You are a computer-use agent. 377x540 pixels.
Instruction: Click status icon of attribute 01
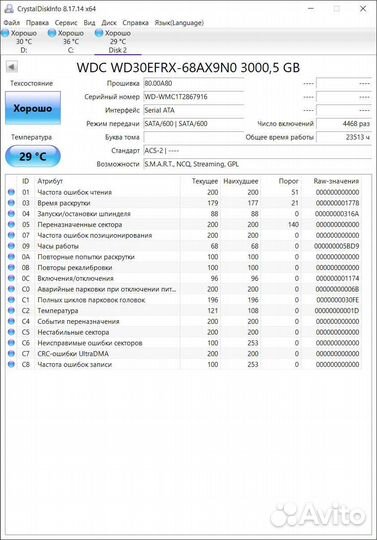[x=11, y=192]
